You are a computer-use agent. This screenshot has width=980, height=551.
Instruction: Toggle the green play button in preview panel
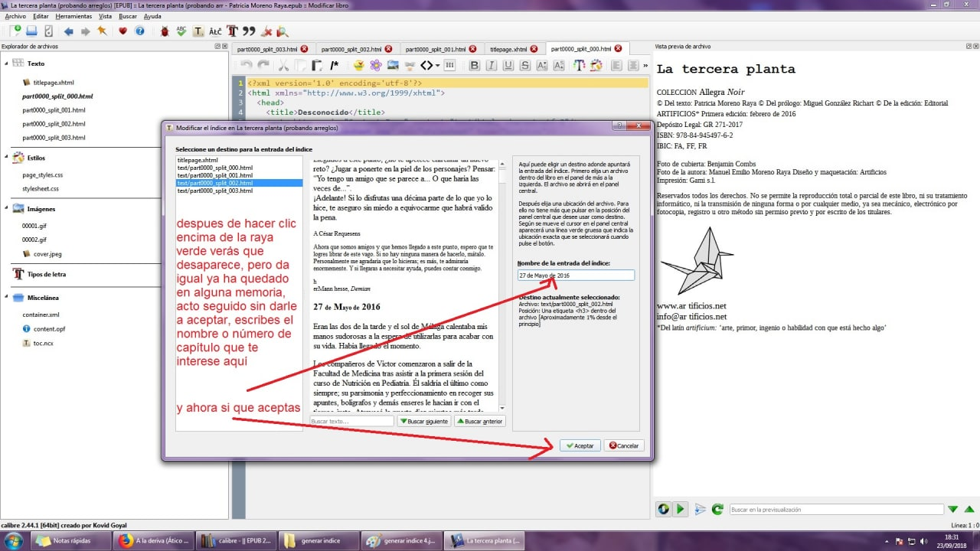click(x=681, y=509)
